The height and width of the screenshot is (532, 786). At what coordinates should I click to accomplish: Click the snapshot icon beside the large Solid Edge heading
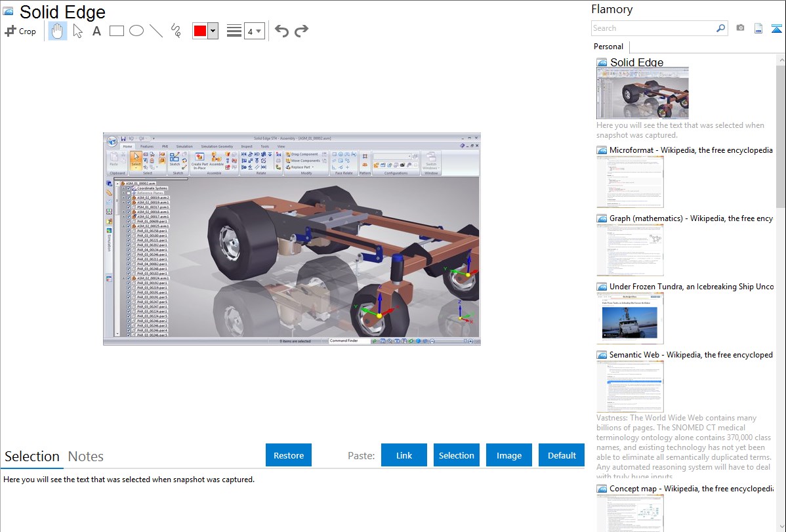coord(8,11)
